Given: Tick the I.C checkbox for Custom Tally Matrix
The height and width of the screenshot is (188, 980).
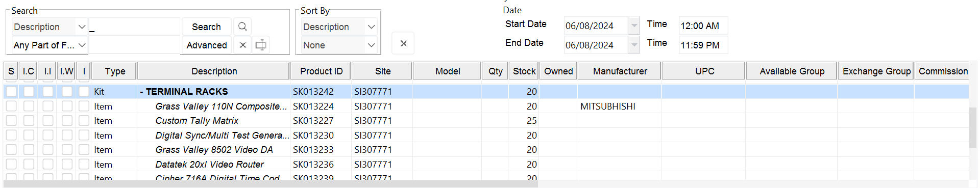Looking at the screenshot, I should coord(29,121).
